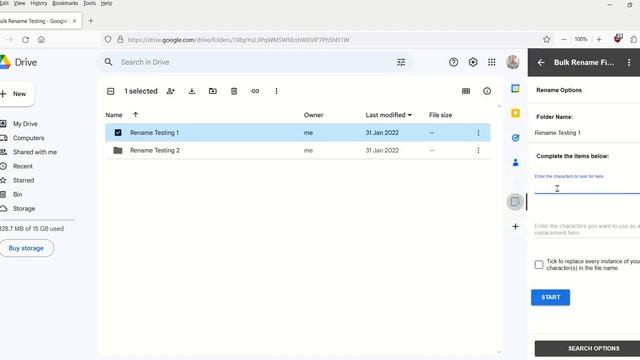640x360 pixels.
Task: Uncheck the Rename Testing 1 checkbox
Action: 118,133
